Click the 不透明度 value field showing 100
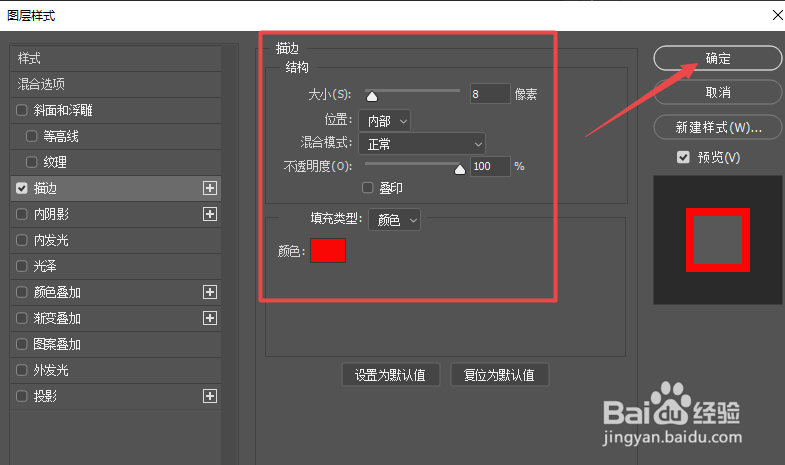This screenshot has height=465, width=785. (x=490, y=166)
